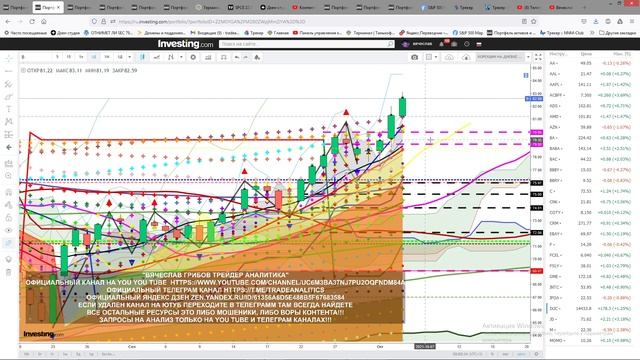Image resolution: width=640 pixels, height=360 pixels.
Task: Click the blue price label on price axis
Action: tap(534, 99)
